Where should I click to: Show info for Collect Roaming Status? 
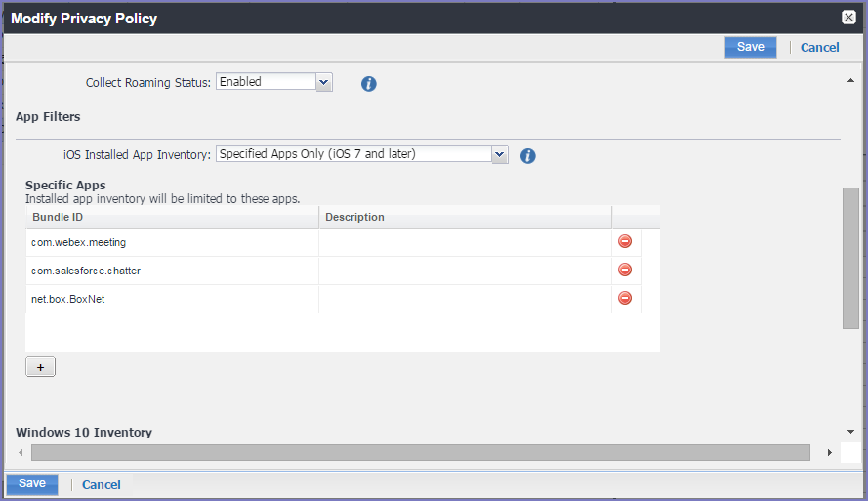pyautogui.click(x=368, y=84)
